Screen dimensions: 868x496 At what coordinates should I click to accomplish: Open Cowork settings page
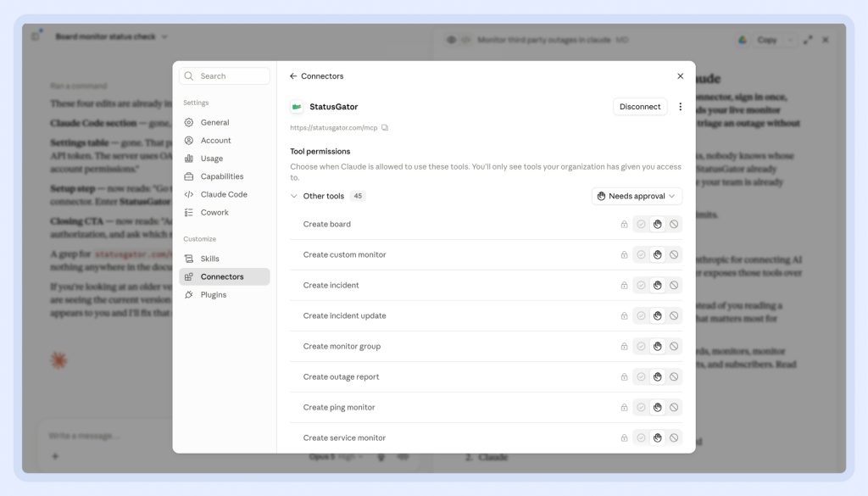224,213
